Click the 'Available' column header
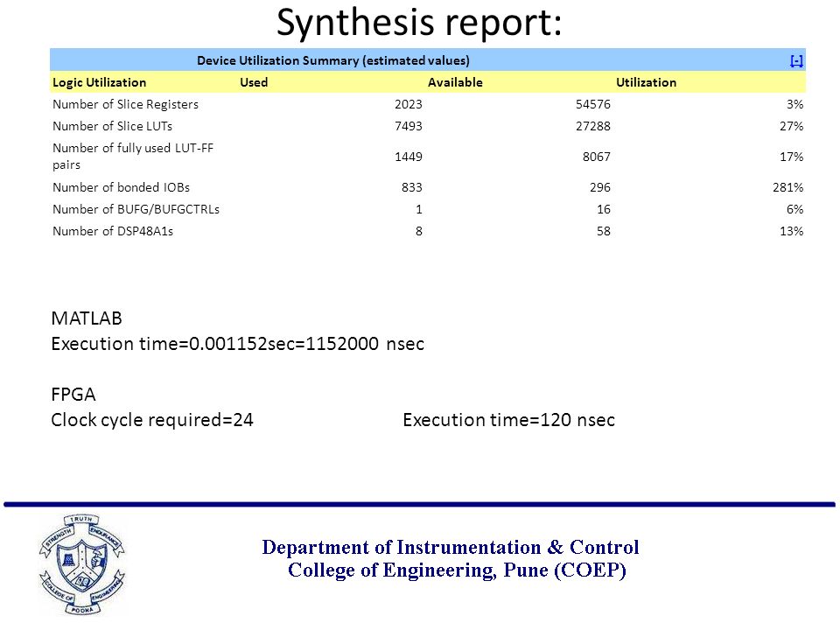Screen dimensions: 840x630 455,82
